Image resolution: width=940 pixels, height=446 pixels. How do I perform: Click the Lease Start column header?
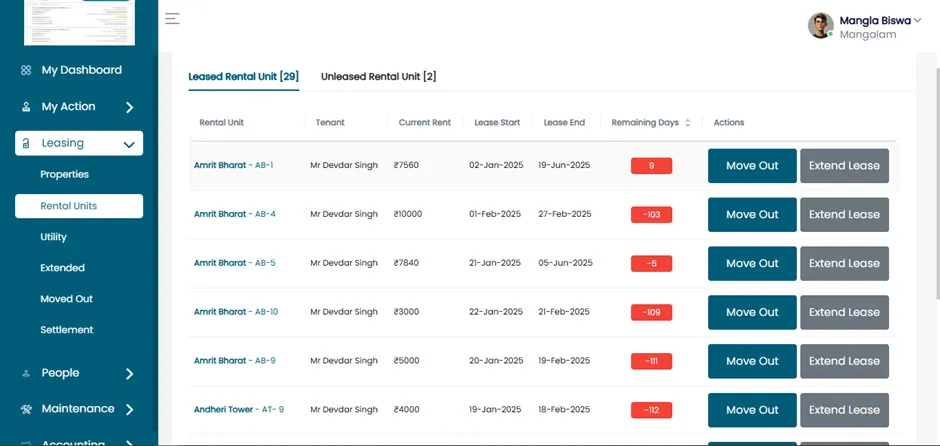coord(497,122)
